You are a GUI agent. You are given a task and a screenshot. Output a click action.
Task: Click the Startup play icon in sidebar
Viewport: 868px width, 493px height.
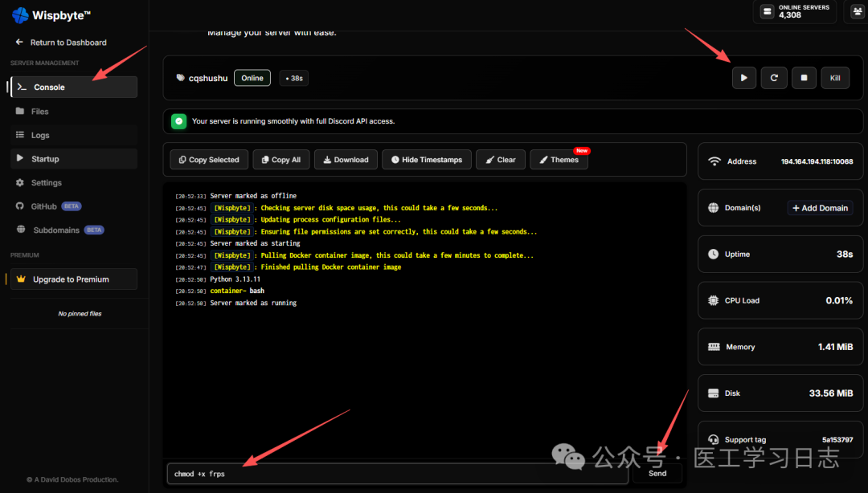click(20, 158)
